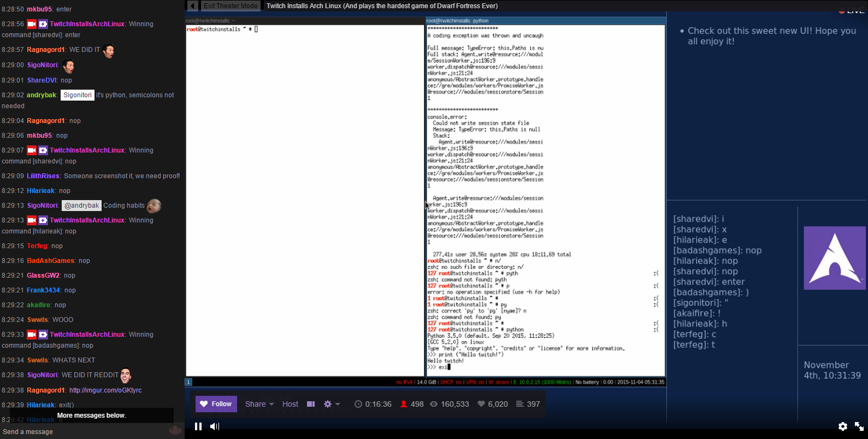The image size is (868, 439).
Task: Click the More messages below notice
Action: pyautogui.click(x=92, y=415)
